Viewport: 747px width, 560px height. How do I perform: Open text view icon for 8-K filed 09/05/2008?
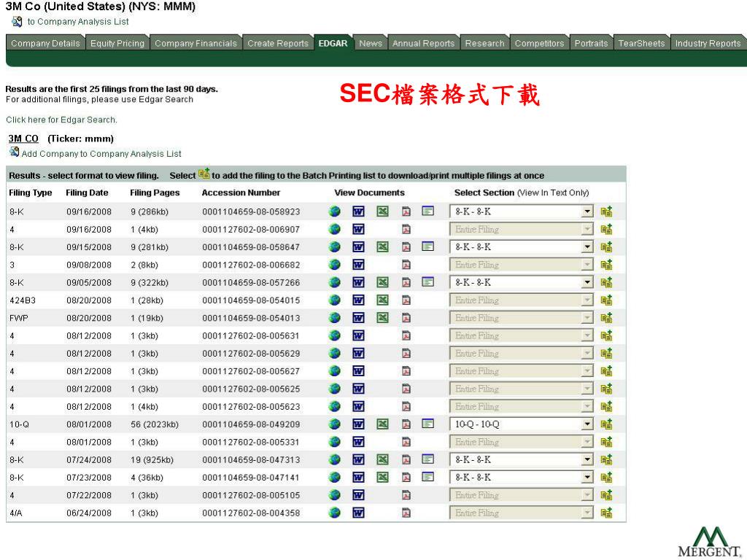[427, 282]
